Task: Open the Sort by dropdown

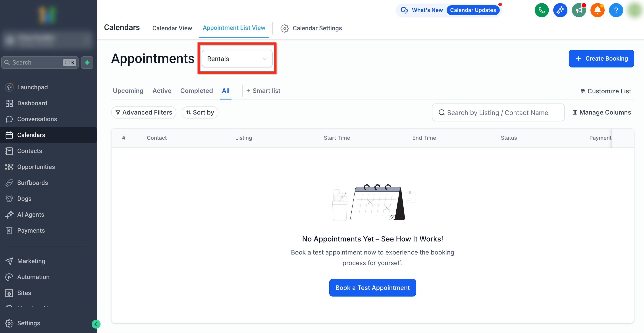Action: pyautogui.click(x=200, y=112)
